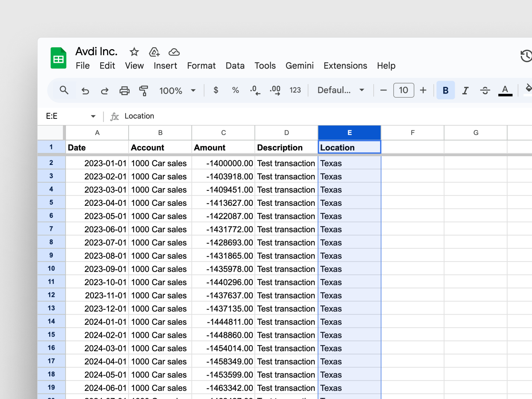Click the redo arrow icon

[105, 90]
